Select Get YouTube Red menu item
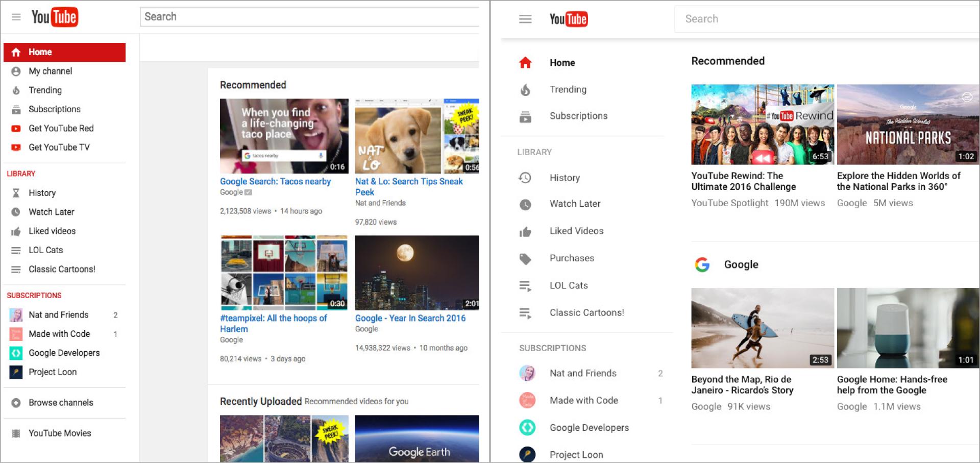Image resolution: width=980 pixels, height=463 pixels. coord(61,129)
